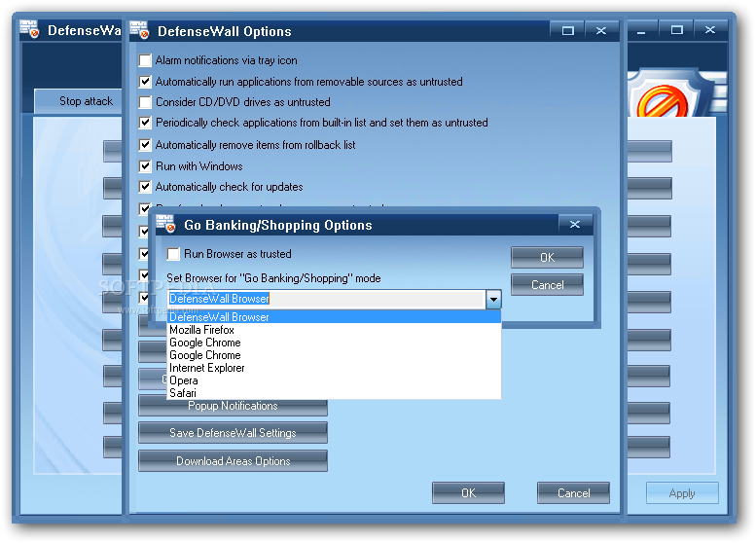Screen dimensions: 756x543
Task: Click Save DefenseWall Settings button
Action: click(233, 433)
